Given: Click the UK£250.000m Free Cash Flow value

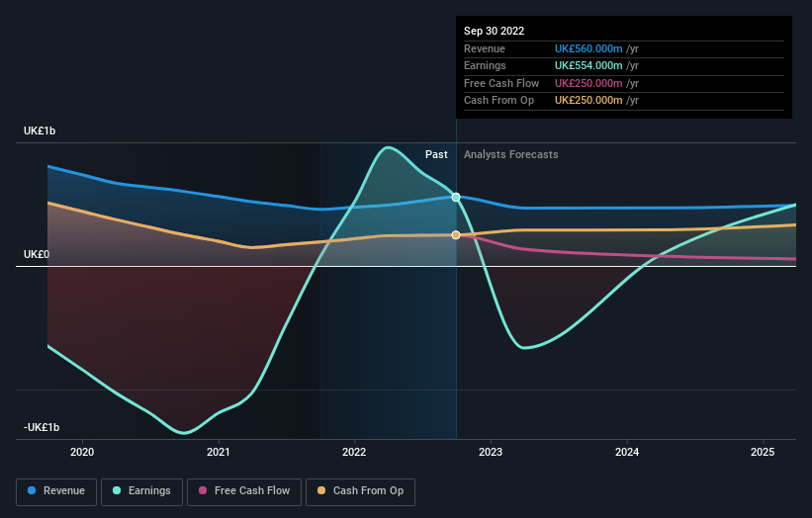Looking at the screenshot, I should 588,83.
